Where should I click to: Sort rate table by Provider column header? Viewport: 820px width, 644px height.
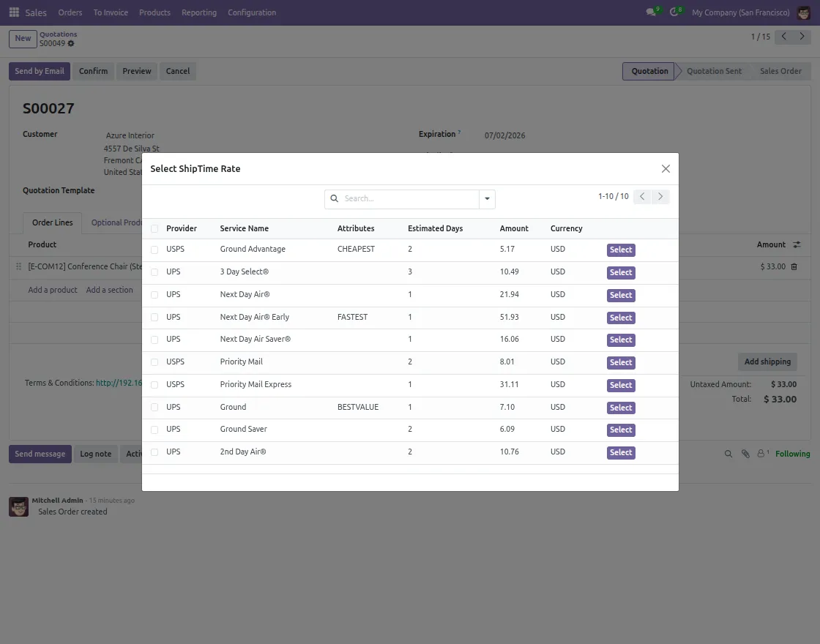pos(182,228)
